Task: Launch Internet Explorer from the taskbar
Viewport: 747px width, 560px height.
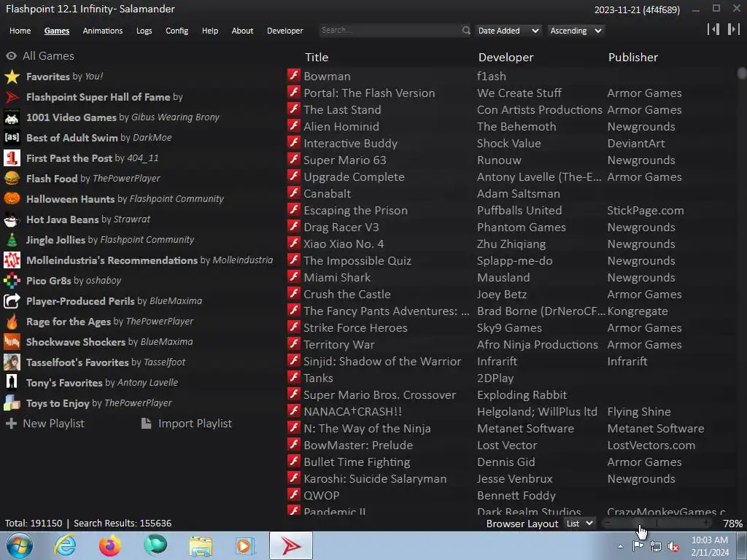Action: pos(65,545)
